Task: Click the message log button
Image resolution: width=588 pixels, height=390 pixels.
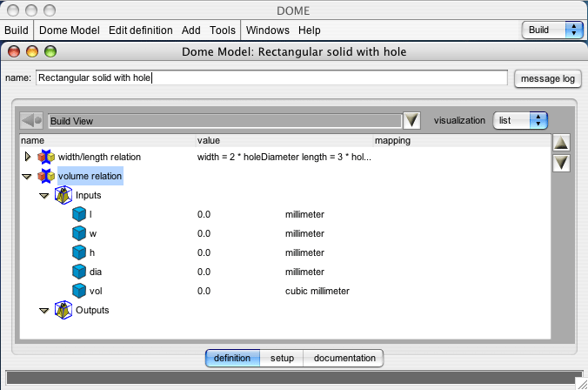Action: point(547,79)
